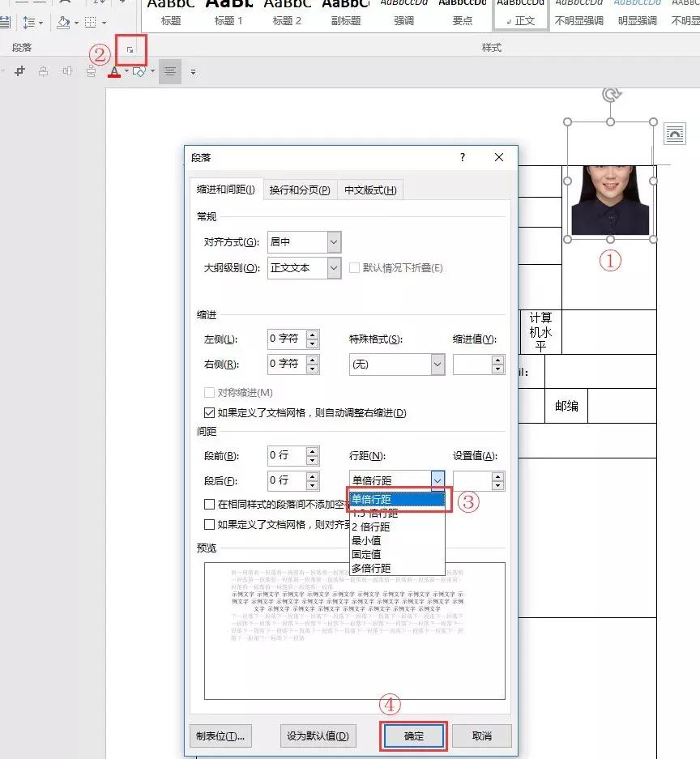Click the text outline shape icon
Viewport: 700px width, 759px height.
138,71
